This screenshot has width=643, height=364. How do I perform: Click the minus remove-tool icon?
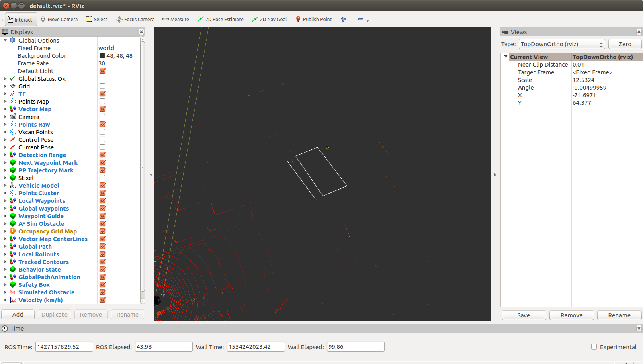[x=360, y=19]
